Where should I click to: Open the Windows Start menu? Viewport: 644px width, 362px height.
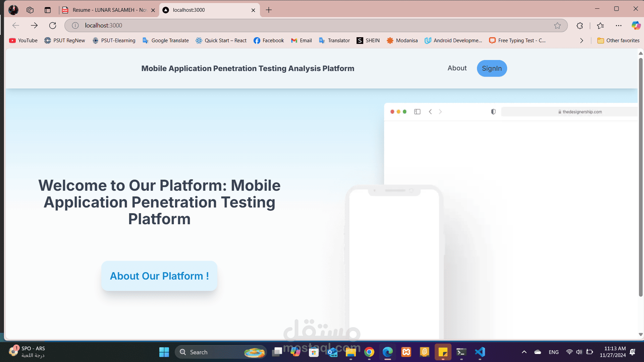tap(164, 352)
